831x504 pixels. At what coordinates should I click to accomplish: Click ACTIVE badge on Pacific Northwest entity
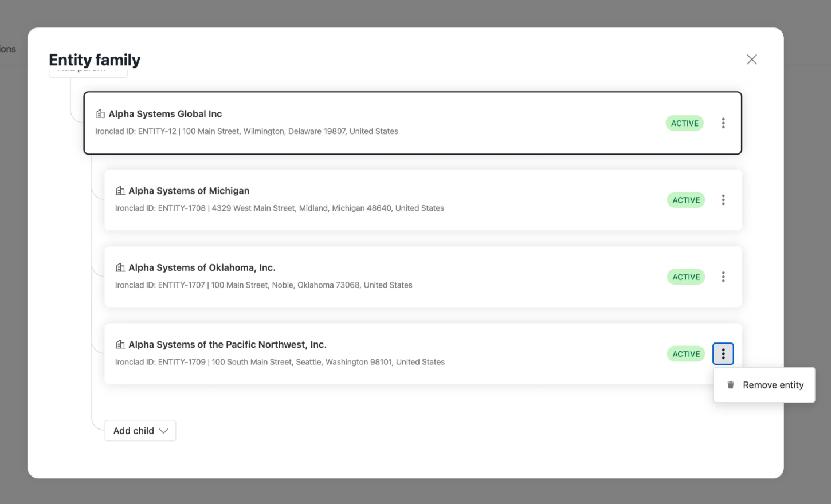point(686,354)
